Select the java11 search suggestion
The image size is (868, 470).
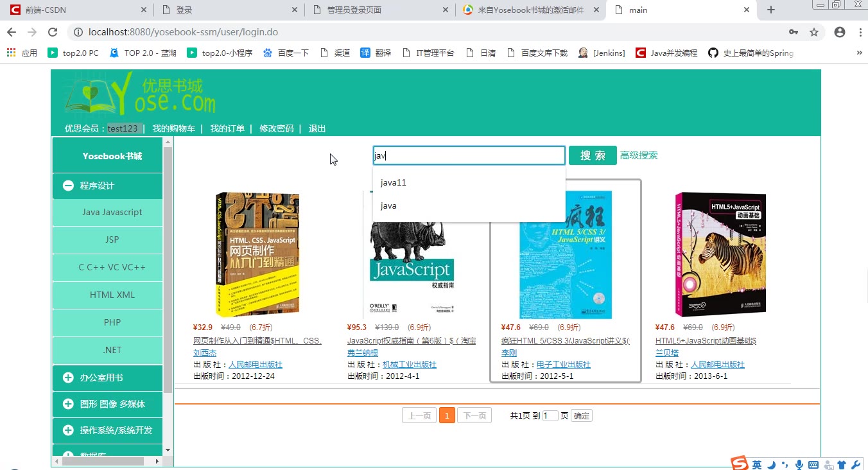[394, 183]
